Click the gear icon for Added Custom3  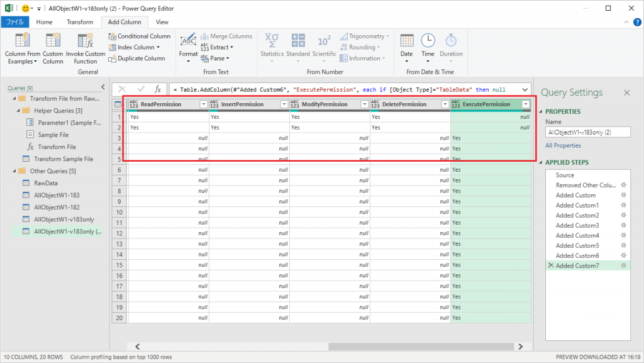[x=623, y=225]
